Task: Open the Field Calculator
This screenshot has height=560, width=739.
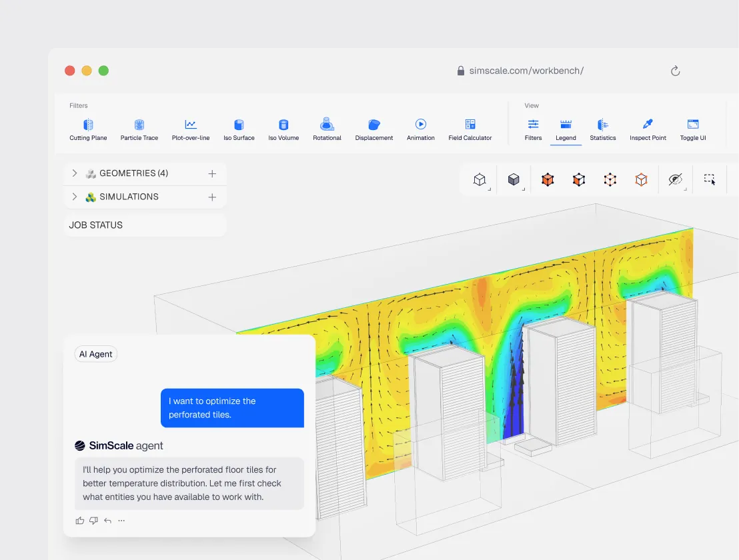Action: [470, 130]
